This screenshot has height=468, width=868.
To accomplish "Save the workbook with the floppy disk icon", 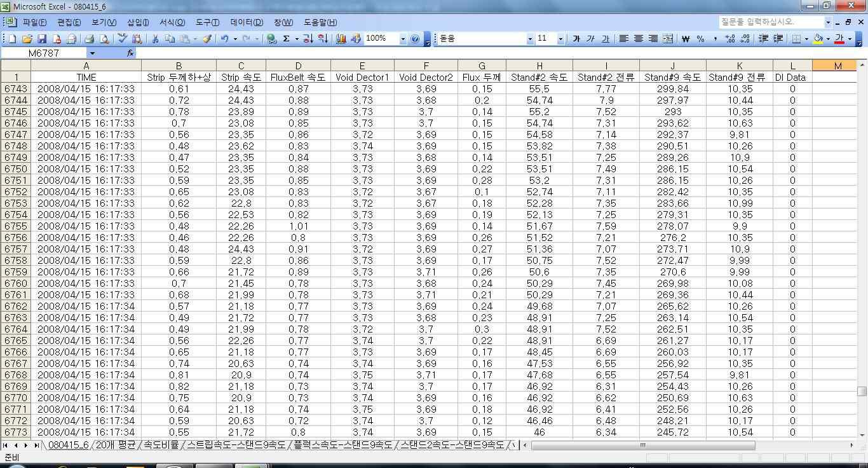I will coord(42,39).
